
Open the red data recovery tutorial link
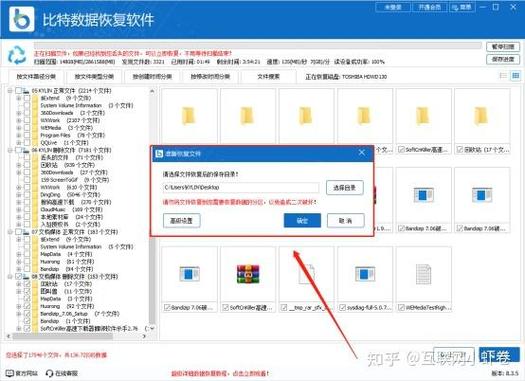click(x=220, y=373)
